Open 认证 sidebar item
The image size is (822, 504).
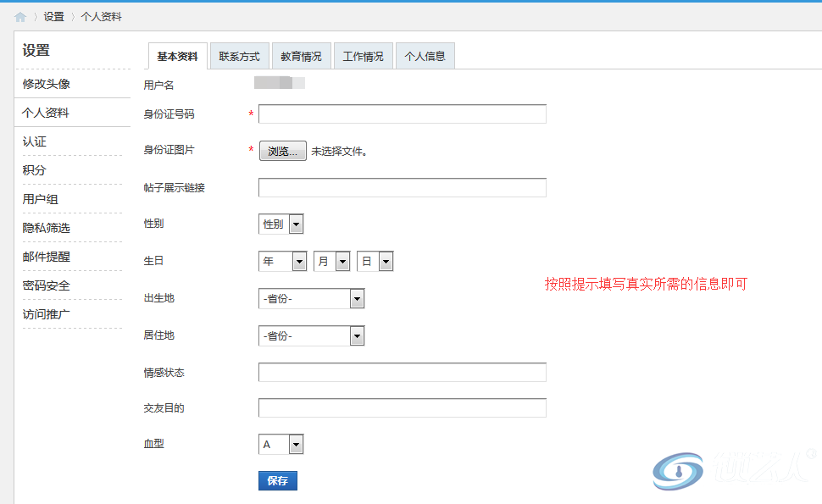click(34, 141)
